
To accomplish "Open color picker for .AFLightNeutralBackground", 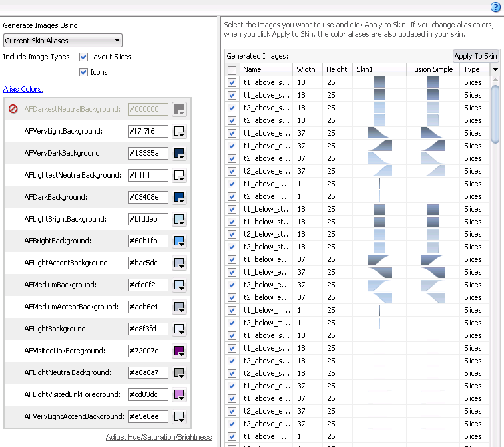I will (179, 372).
